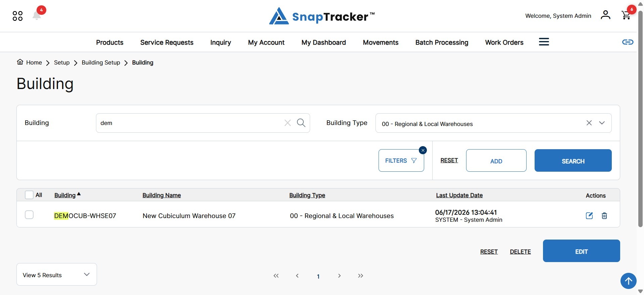This screenshot has width=644, height=295.
Task: Open the Batch Processing menu
Action: click(442, 42)
